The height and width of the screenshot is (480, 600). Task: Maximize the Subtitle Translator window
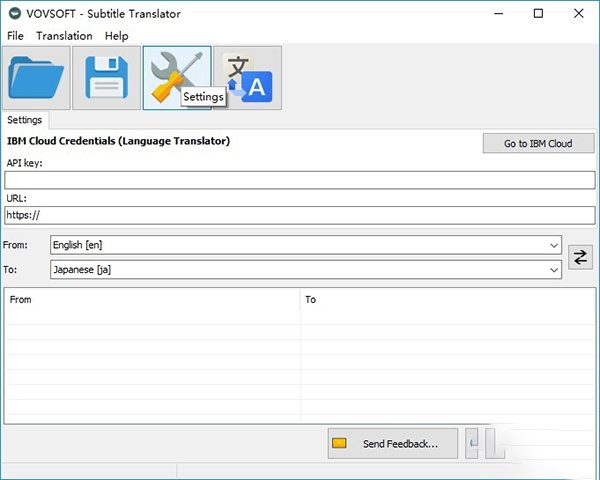pos(538,14)
